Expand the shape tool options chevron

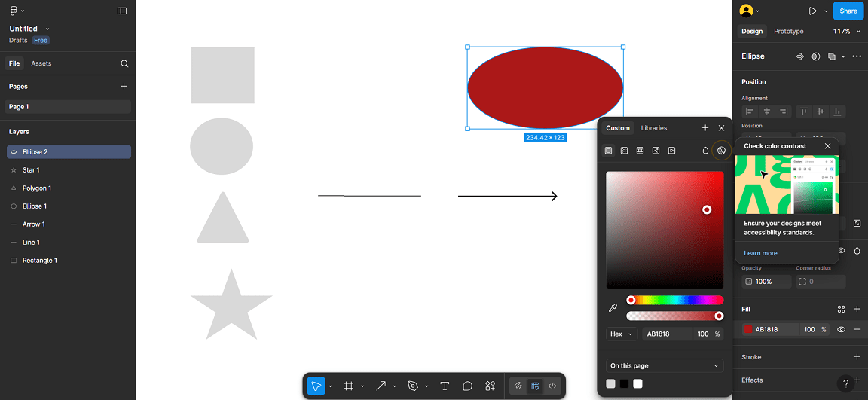(x=395, y=386)
